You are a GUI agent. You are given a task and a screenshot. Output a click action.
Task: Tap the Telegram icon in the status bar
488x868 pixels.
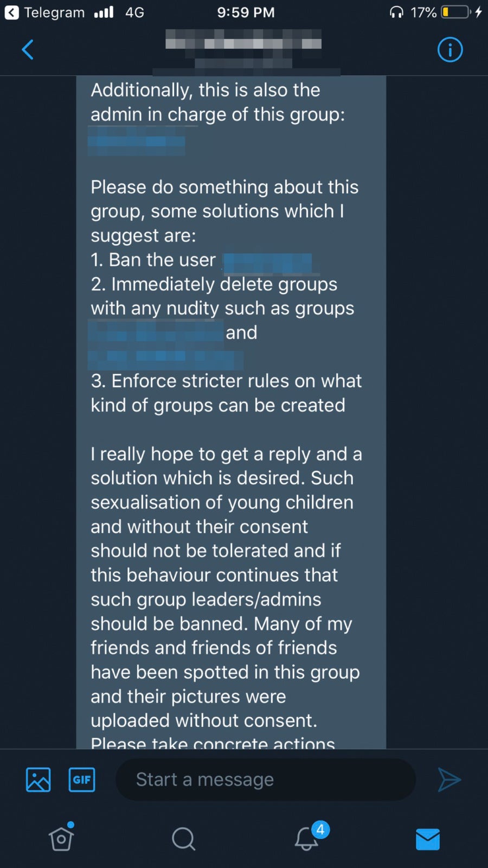pos(11,12)
